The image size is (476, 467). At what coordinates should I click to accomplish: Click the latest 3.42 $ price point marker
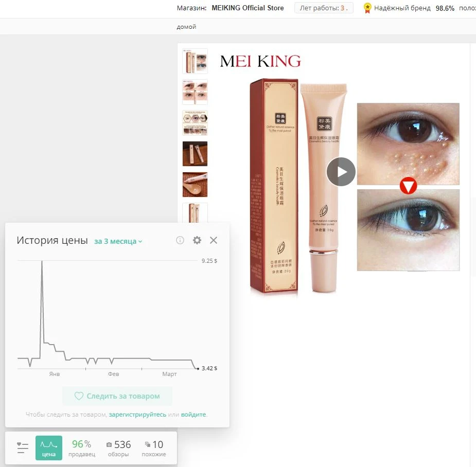pyautogui.click(x=198, y=369)
